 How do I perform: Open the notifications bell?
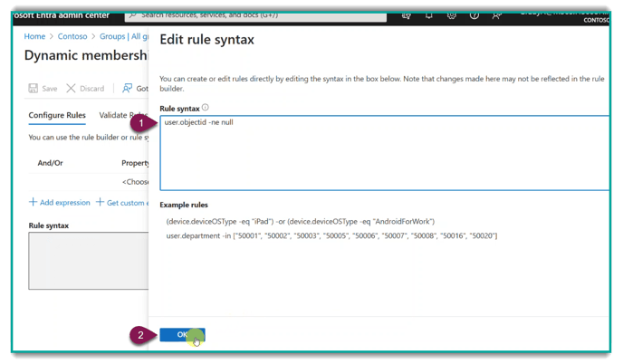click(429, 15)
